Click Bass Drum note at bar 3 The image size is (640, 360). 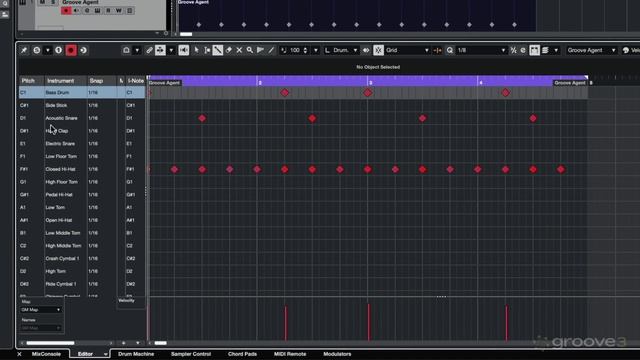click(x=368, y=93)
